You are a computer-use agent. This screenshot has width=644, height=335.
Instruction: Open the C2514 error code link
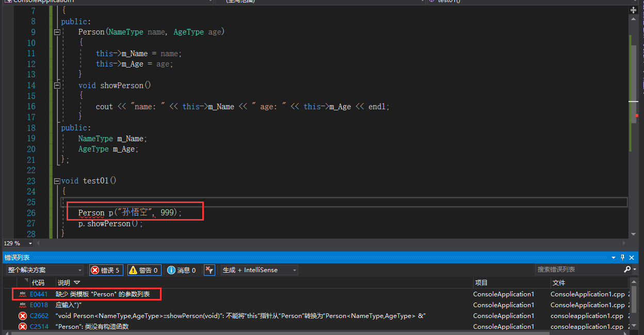click(39, 327)
